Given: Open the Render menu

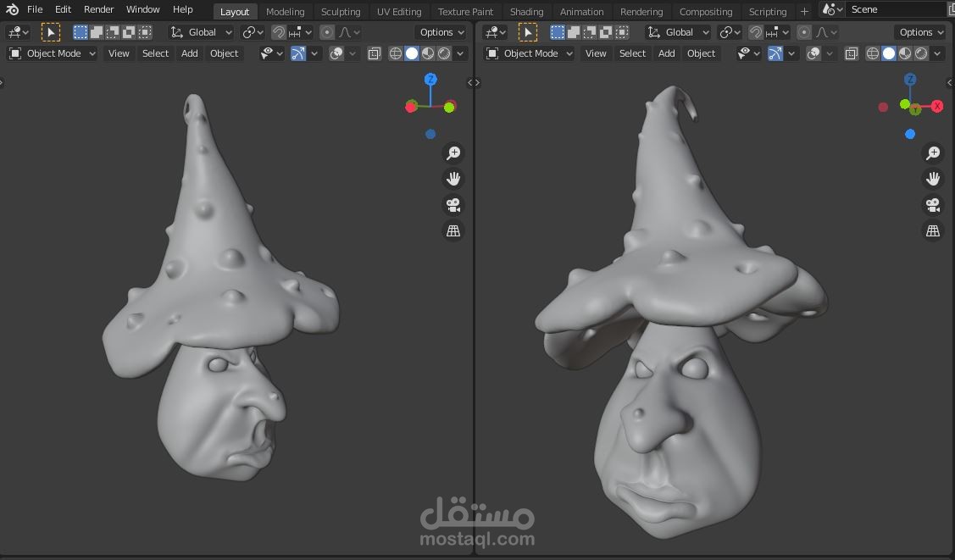Looking at the screenshot, I should tap(98, 9).
